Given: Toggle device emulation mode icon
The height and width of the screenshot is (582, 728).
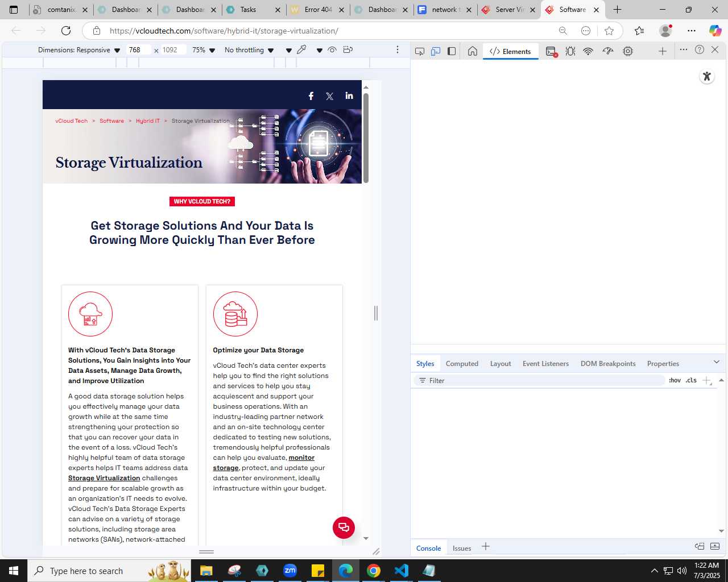Looking at the screenshot, I should point(436,51).
